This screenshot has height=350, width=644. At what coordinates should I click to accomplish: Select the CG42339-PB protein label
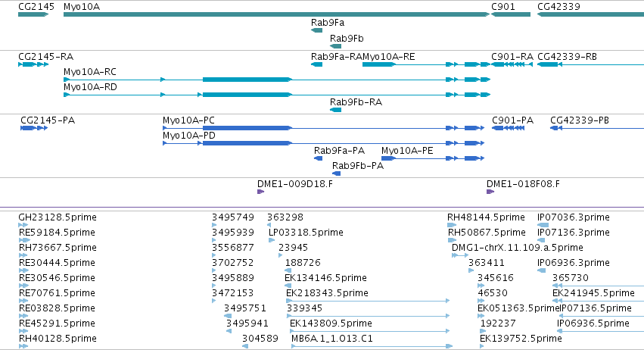580,120
